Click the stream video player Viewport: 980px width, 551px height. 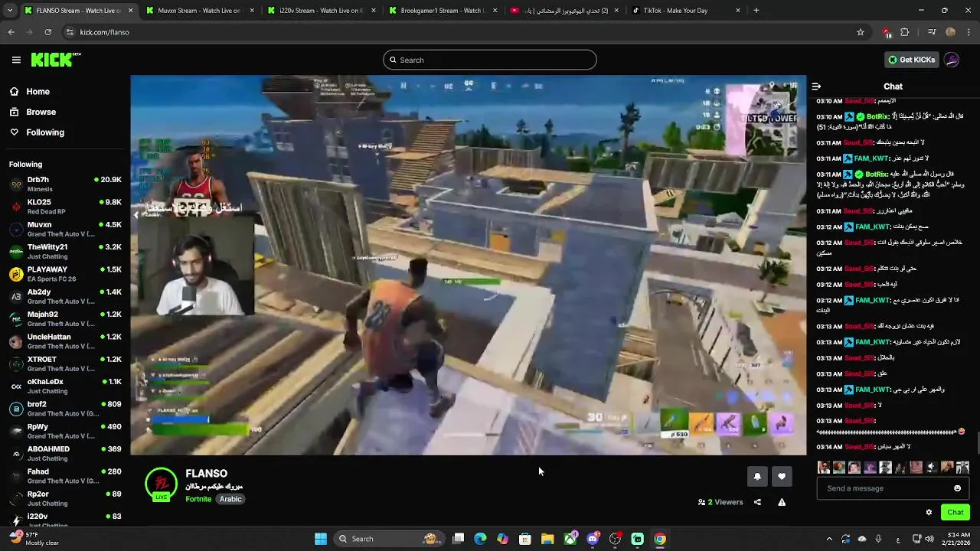tap(468, 265)
